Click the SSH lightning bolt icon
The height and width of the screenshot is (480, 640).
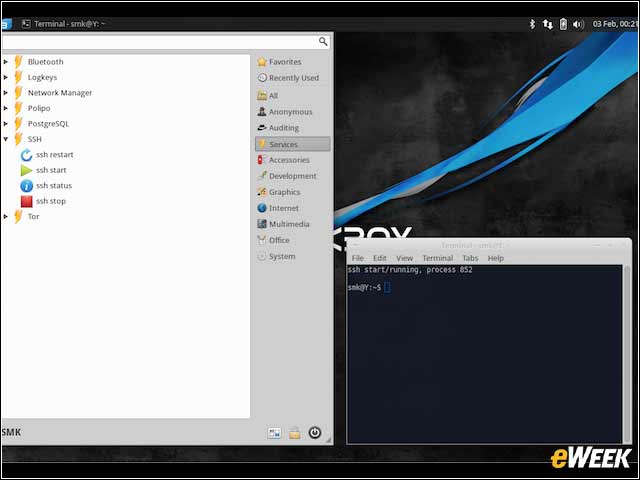tap(18, 139)
